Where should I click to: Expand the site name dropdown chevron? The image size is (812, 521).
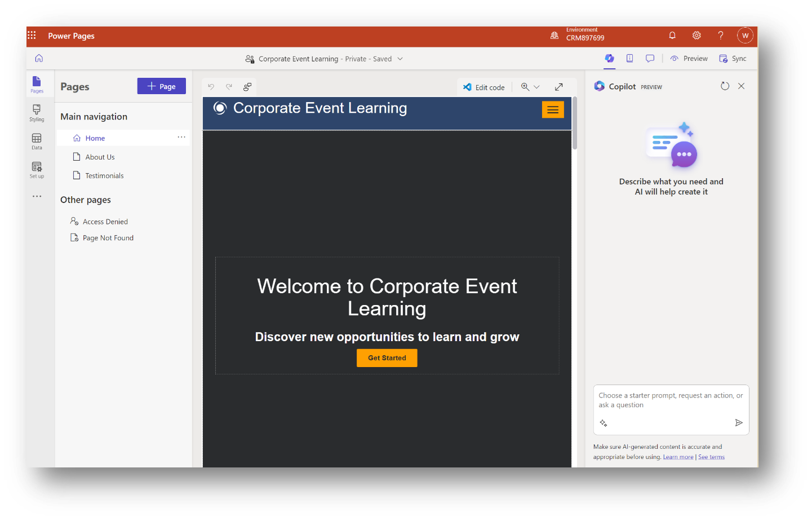(x=400, y=59)
